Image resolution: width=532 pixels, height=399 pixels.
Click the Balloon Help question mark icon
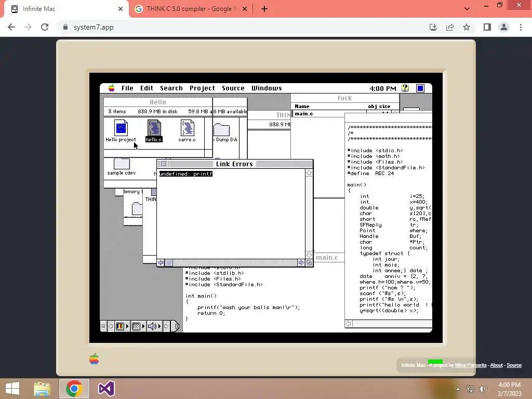point(405,88)
